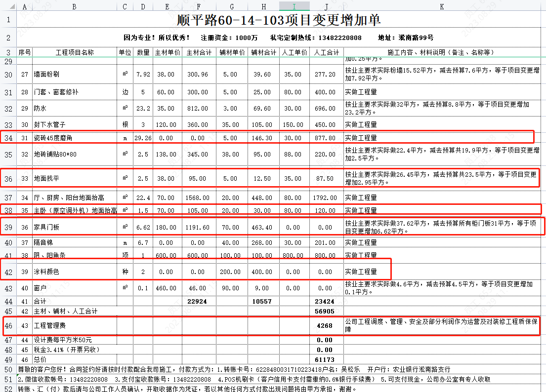Viewport: 546px width, 392px height.
Task: Select the 瓷砖45度磨角 cell
Action: pyautogui.click(x=75, y=138)
